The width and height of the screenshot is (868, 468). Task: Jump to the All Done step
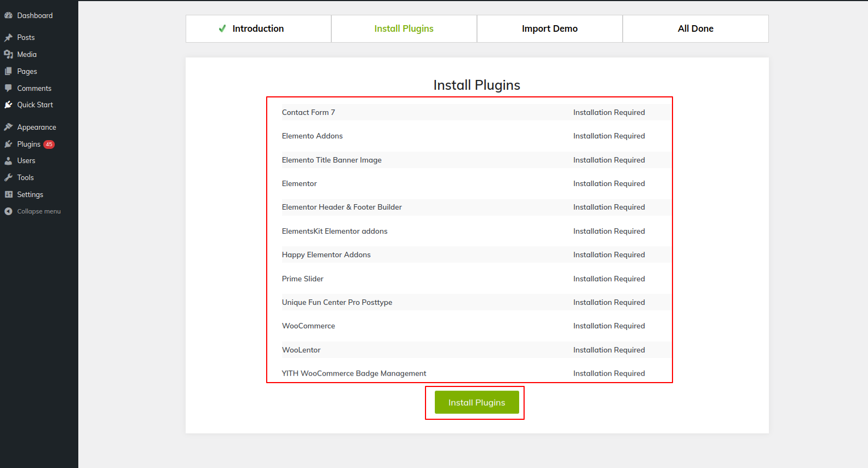pos(695,28)
